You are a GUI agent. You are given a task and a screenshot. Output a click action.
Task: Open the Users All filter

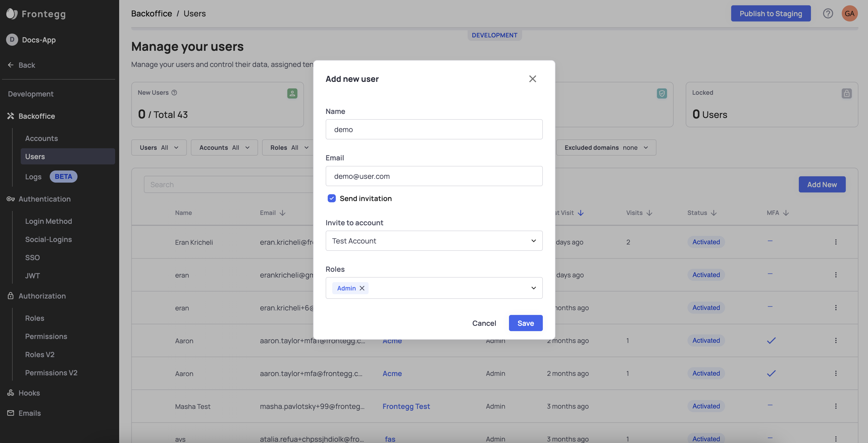tap(159, 148)
